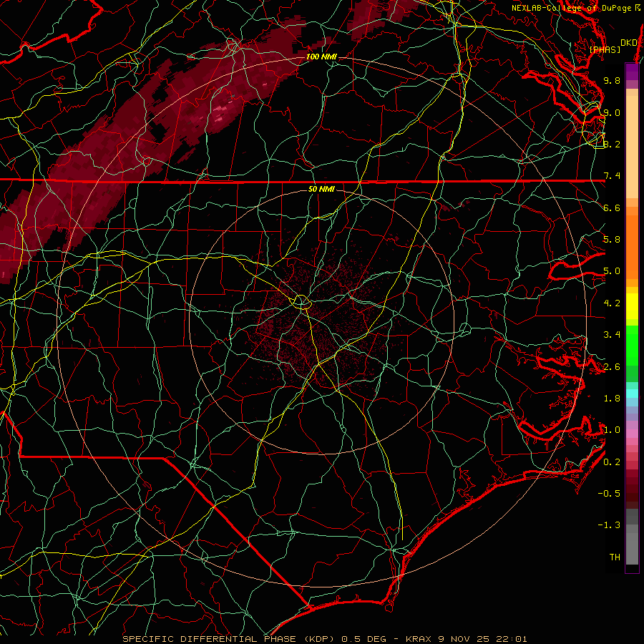Viewport: 644px width, 644px height.
Task: Click the 4.2 scale value
Action: pos(612,303)
